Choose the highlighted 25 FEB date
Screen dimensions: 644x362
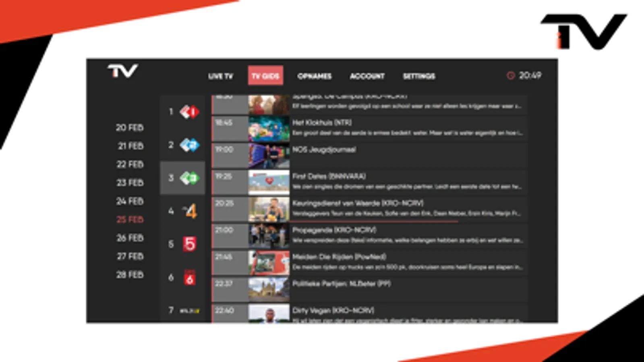[130, 219]
